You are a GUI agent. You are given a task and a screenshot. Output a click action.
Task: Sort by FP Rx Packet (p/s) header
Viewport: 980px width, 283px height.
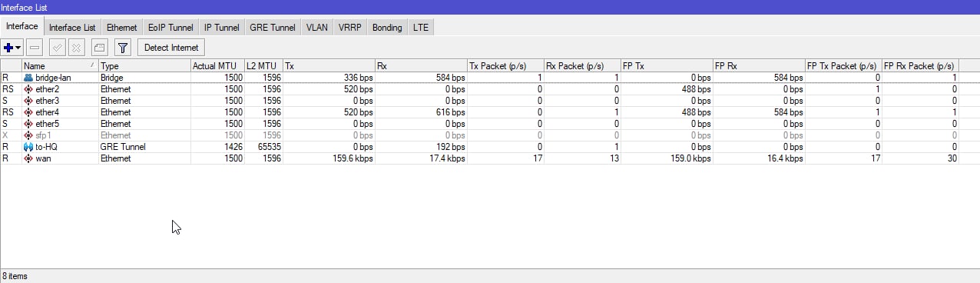920,66
